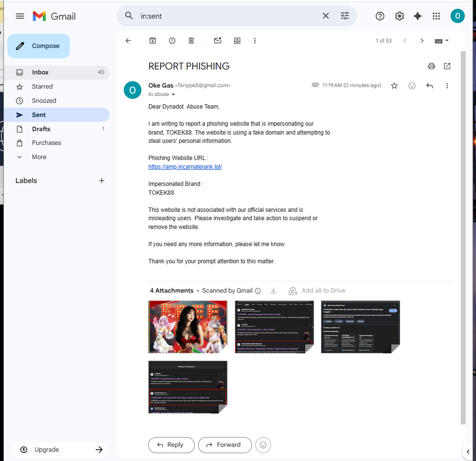Show recipient details dropdown next to abuse
The width and height of the screenshot is (476, 461).
pyautogui.click(x=173, y=94)
